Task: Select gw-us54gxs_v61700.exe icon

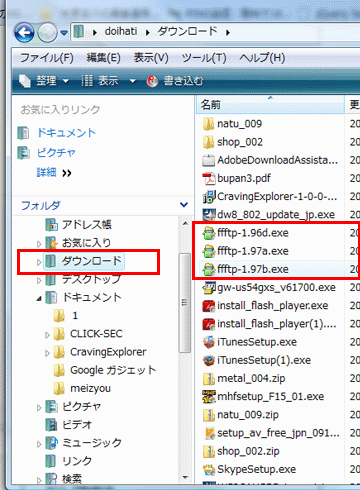Action: (x=209, y=287)
